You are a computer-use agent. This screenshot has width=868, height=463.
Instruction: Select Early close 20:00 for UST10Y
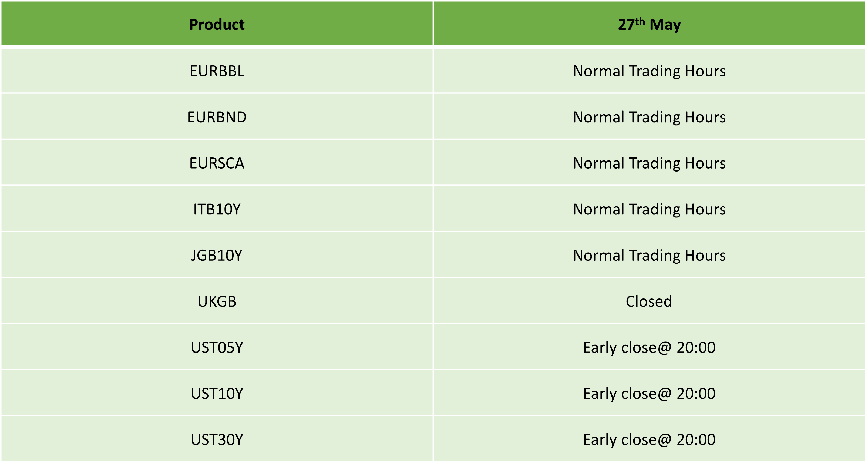649,394
